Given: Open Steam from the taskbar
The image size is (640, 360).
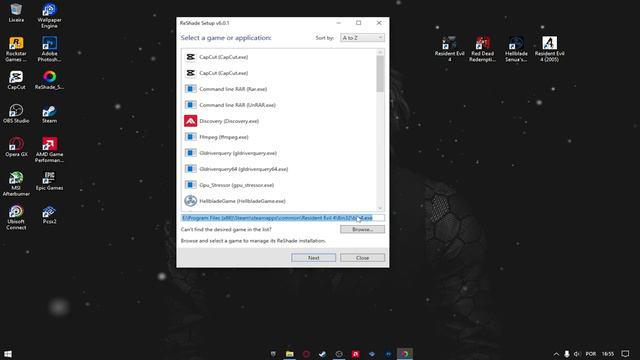Looking at the screenshot, I should pos(322,354).
